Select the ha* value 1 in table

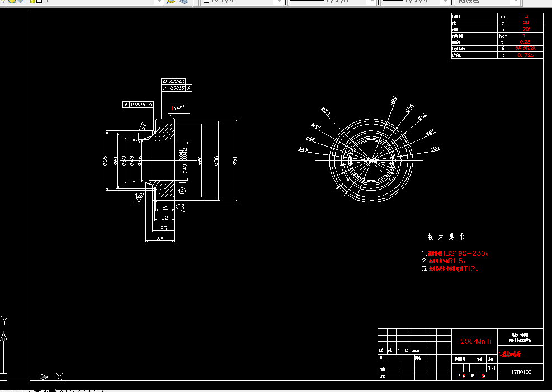524,36
